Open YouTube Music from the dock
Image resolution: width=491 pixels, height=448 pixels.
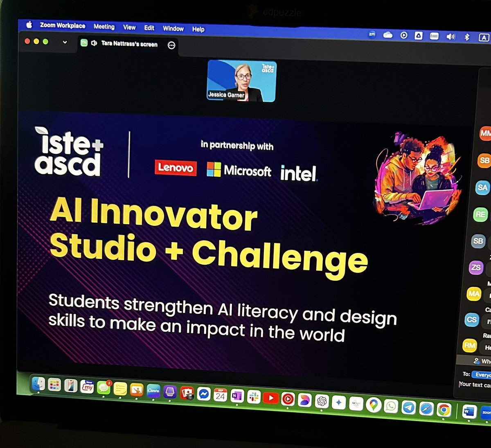point(288,399)
